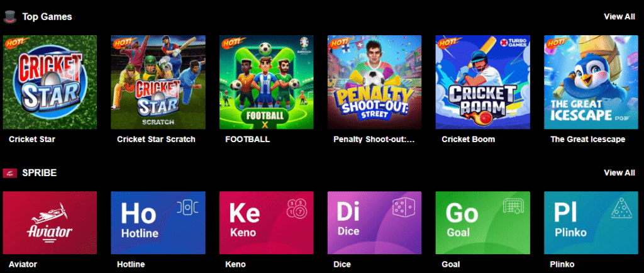Click the HOT badge on Great Icescape
644x273 pixels.
click(x=557, y=42)
